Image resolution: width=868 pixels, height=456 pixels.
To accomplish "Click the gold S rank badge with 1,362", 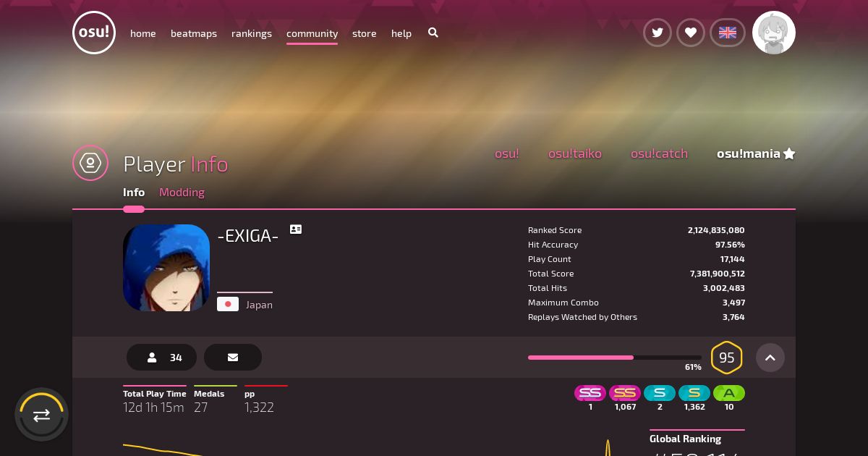I will coord(694,393).
